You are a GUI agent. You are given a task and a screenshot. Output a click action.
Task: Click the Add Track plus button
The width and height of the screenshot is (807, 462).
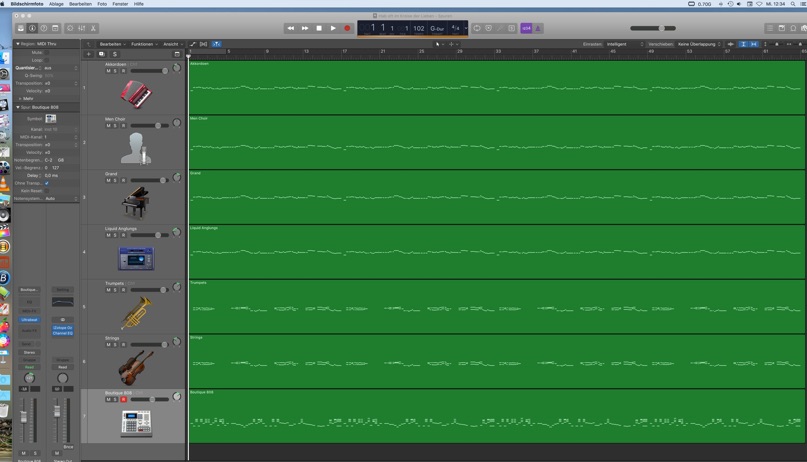(x=89, y=54)
